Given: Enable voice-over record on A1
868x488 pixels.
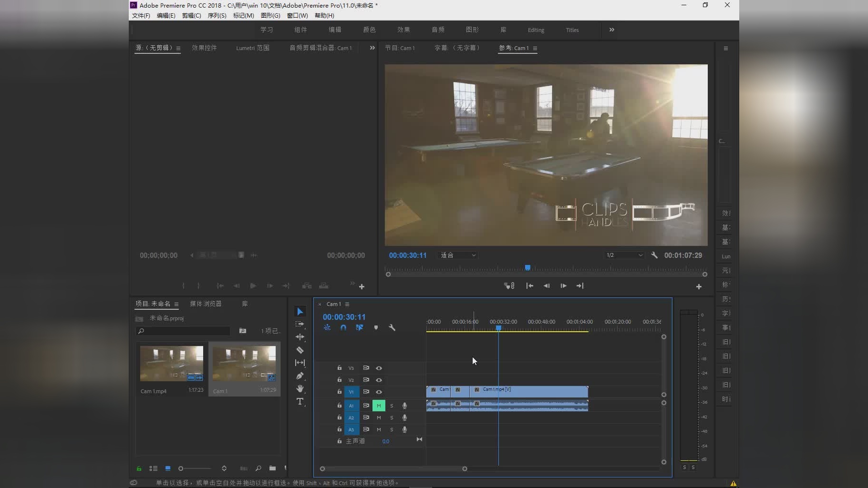Looking at the screenshot, I should pyautogui.click(x=404, y=406).
